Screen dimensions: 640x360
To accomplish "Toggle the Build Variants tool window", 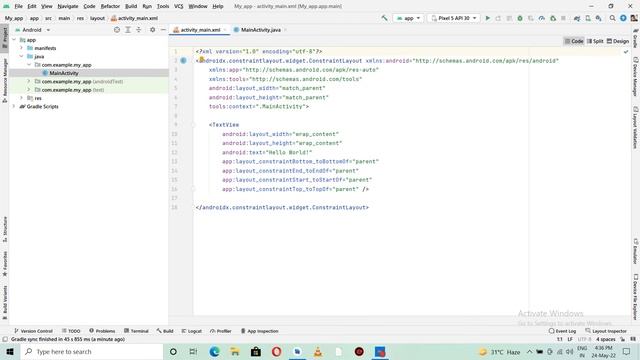I will (x=4, y=302).
